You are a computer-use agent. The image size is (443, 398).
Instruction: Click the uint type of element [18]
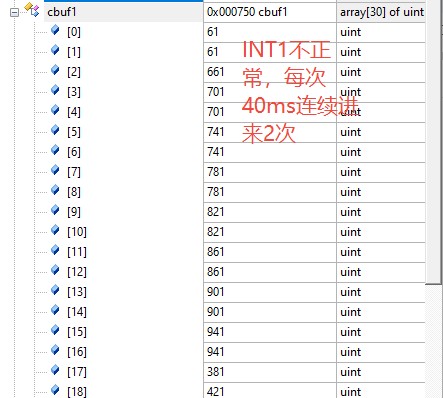point(351,392)
